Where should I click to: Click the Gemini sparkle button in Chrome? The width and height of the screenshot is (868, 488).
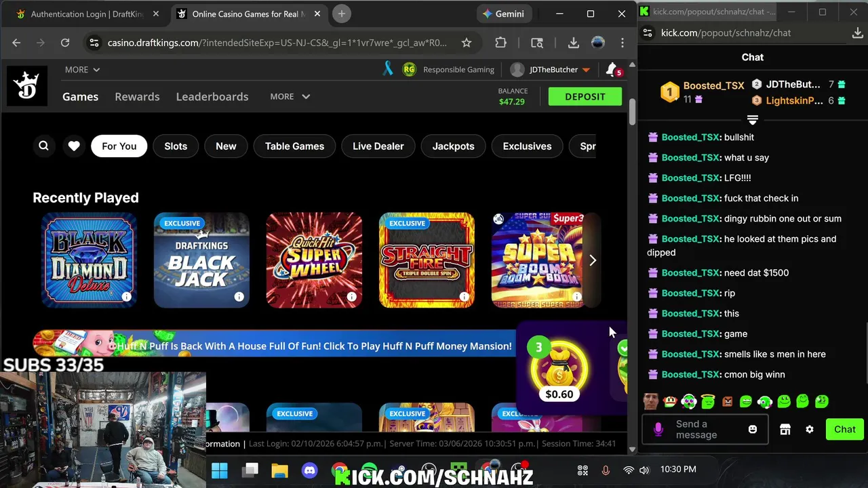(503, 14)
